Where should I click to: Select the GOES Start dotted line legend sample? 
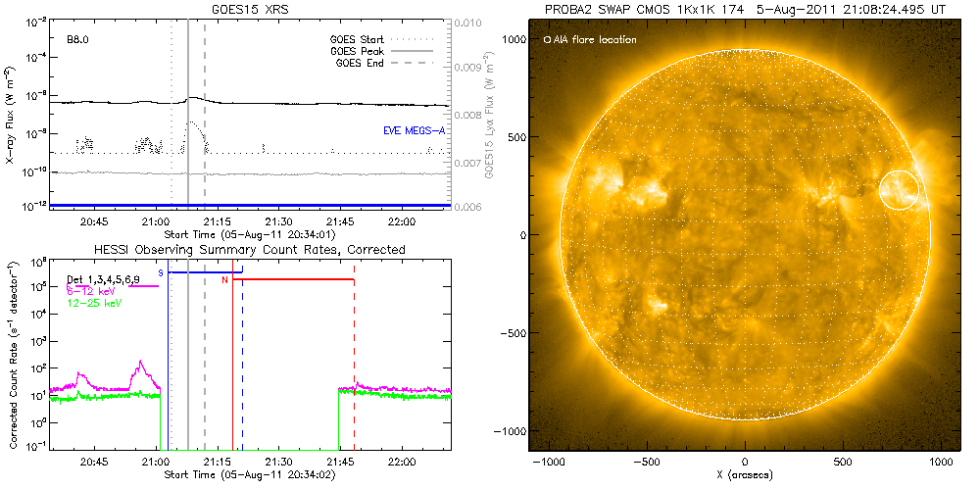click(419, 39)
